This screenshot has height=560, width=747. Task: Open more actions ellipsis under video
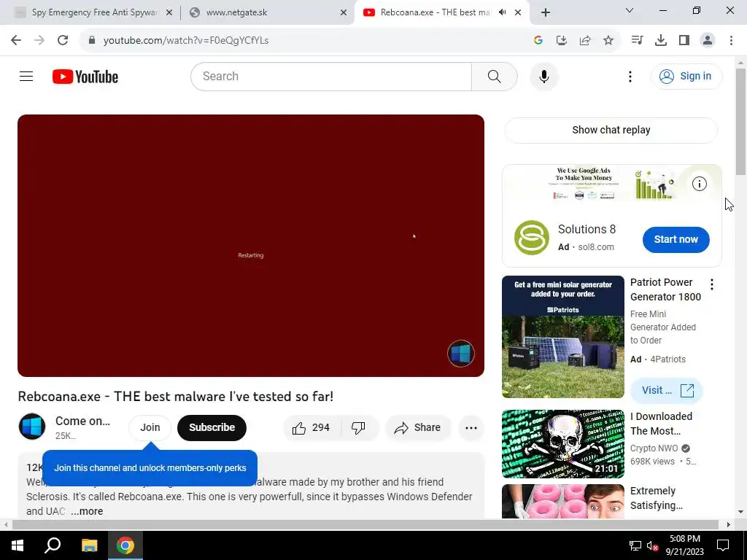pyautogui.click(x=471, y=427)
